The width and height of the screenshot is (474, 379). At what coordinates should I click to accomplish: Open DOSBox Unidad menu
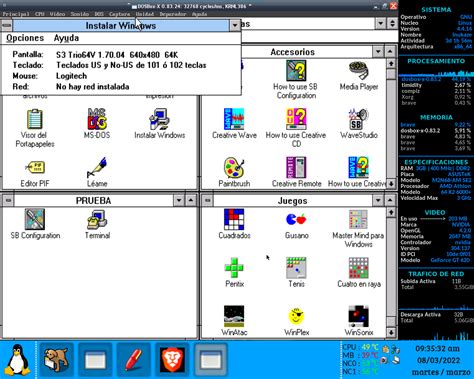pyautogui.click(x=145, y=14)
